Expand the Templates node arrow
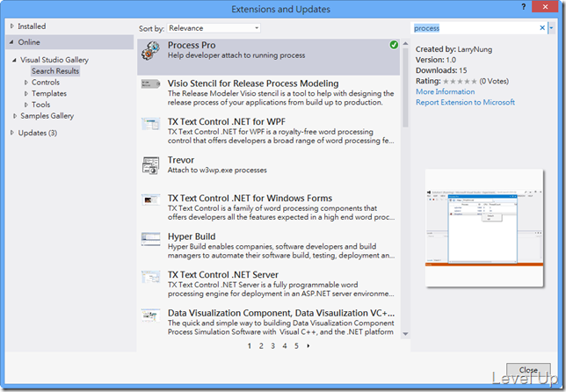Viewport: 566px width, 392px height. 26,93
